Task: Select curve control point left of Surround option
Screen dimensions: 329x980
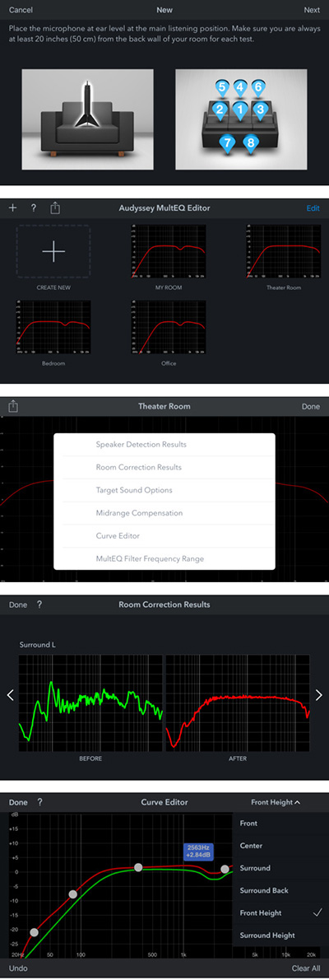Action: click(225, 870)
